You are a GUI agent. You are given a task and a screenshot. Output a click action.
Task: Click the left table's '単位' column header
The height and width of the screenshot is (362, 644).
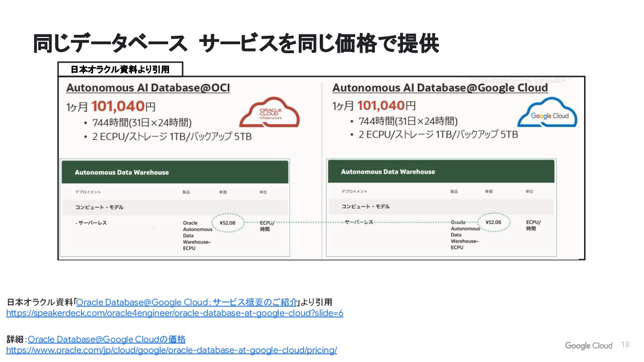(263, 192)
